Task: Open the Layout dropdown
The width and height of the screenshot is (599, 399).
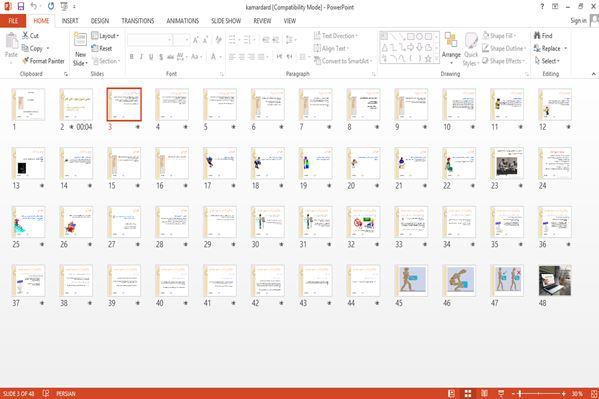Action: coord(105,36)
